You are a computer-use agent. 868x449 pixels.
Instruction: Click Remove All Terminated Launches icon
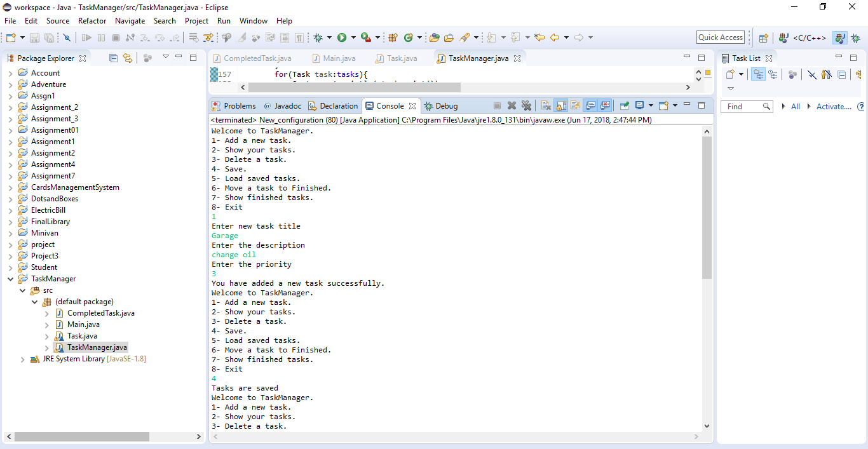(x=526, y=105)
